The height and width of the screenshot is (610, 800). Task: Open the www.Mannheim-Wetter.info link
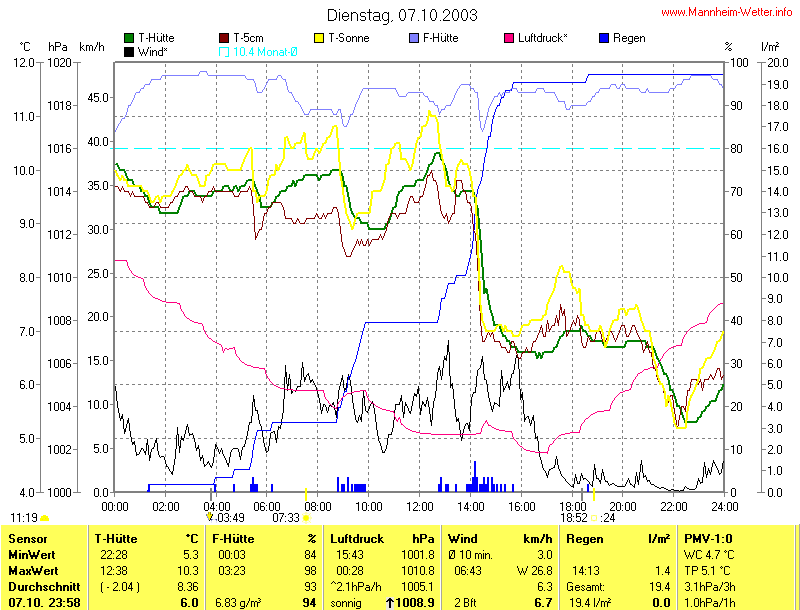pos(726,13)
